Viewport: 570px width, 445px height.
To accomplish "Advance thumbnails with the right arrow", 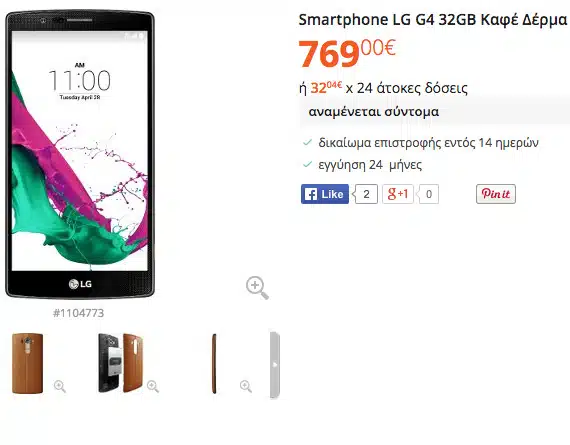I will pyautogui.click(x=275, y=365).
